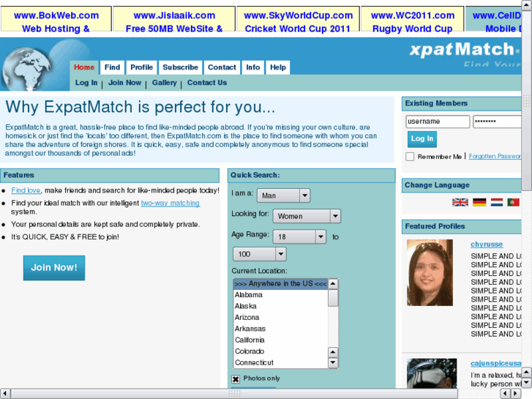Focus the password input field
This screenshot has height=399, width=532.
pyautogui.click(x=497, y=122)
